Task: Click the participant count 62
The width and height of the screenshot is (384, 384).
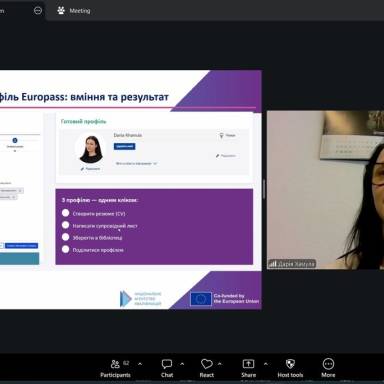Action: tap(126, 363)
